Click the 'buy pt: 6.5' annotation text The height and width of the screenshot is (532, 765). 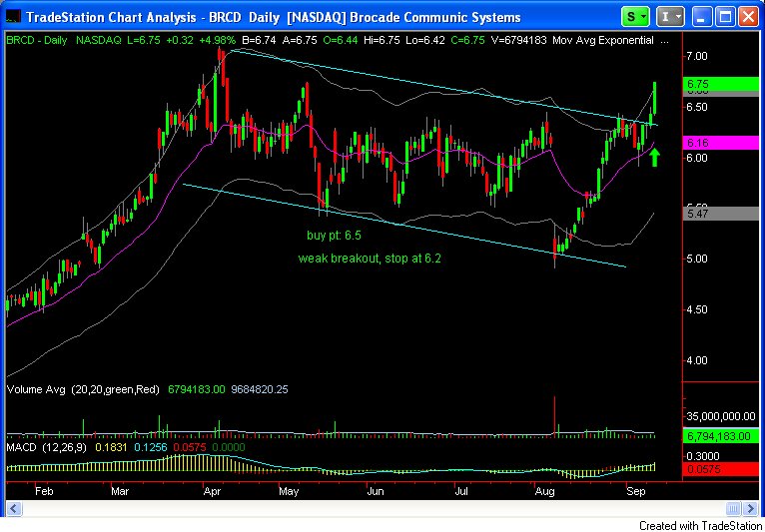[x=334, y=236]
